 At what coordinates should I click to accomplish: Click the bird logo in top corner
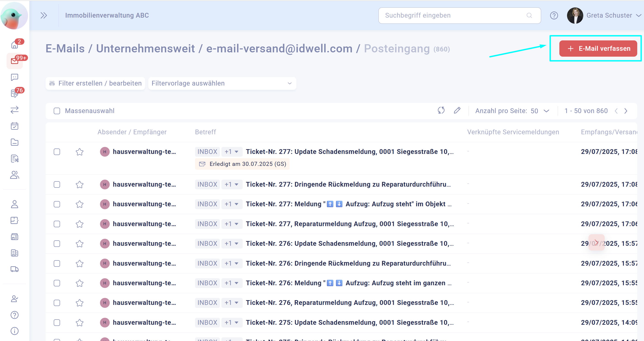[14, 16]
